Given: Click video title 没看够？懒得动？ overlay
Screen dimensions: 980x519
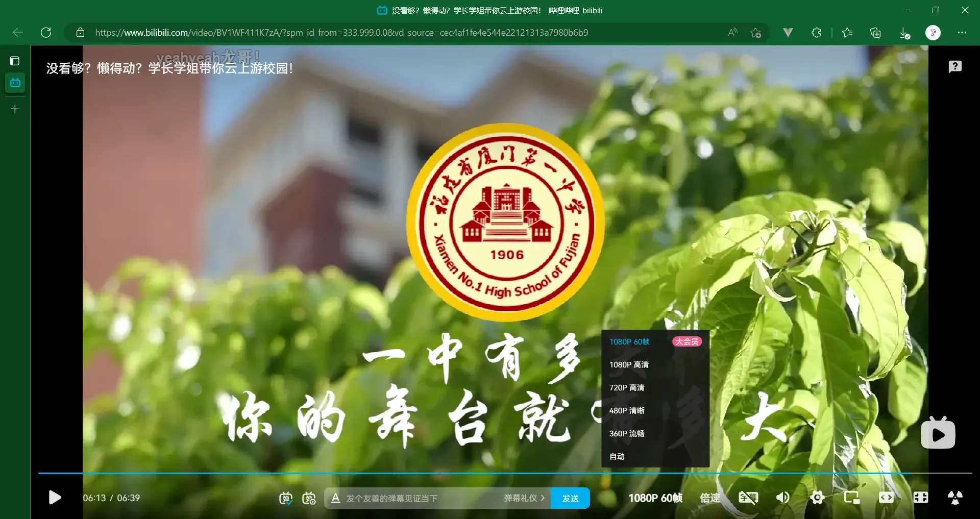Looking at the screenshot, I should click(x=170, y=68).
